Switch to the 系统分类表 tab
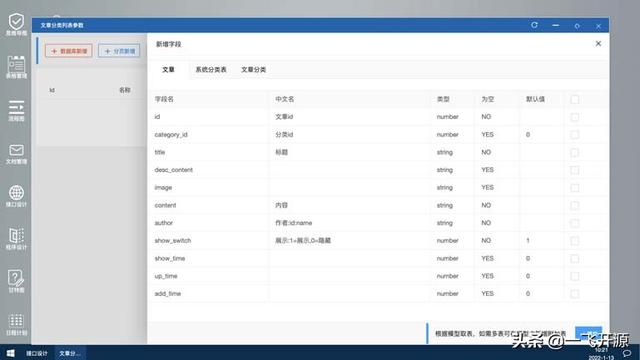The image size is (640, 360). (211, 70)
